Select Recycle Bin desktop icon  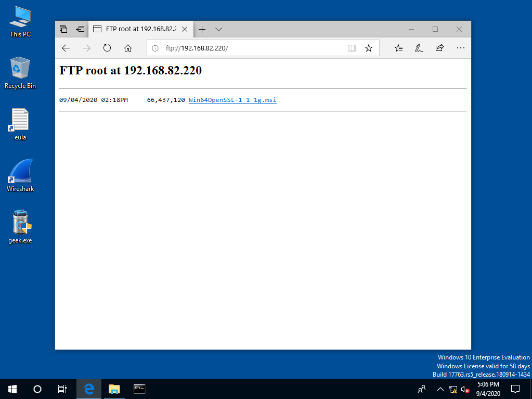coord(20,73)
